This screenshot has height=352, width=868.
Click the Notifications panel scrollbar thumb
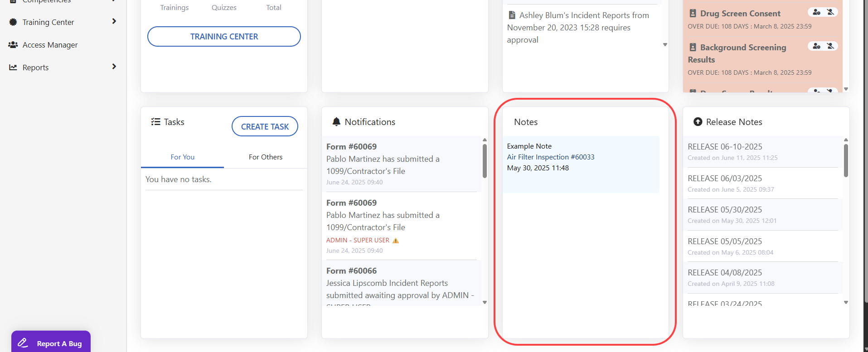485,161
